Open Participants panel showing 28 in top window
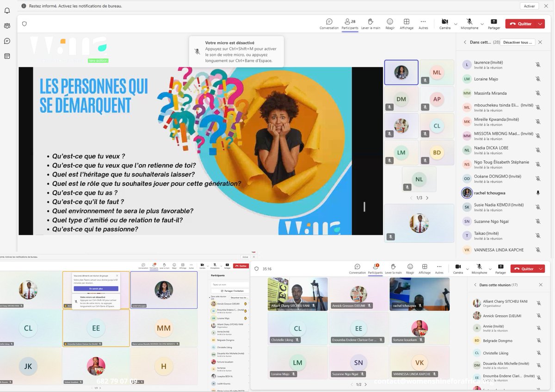555x392 pixels. coord(350,24)
